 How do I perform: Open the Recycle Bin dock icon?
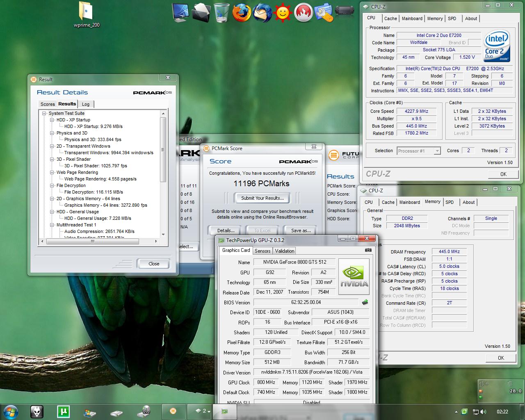click(x=221, y=12)
